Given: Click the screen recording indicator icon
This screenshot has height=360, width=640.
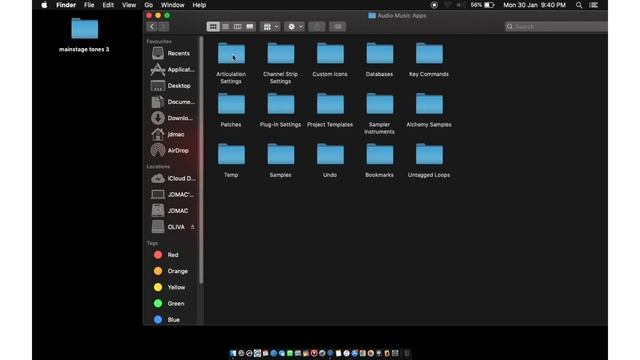Looking at the screenshot, I should pos(434,5).
